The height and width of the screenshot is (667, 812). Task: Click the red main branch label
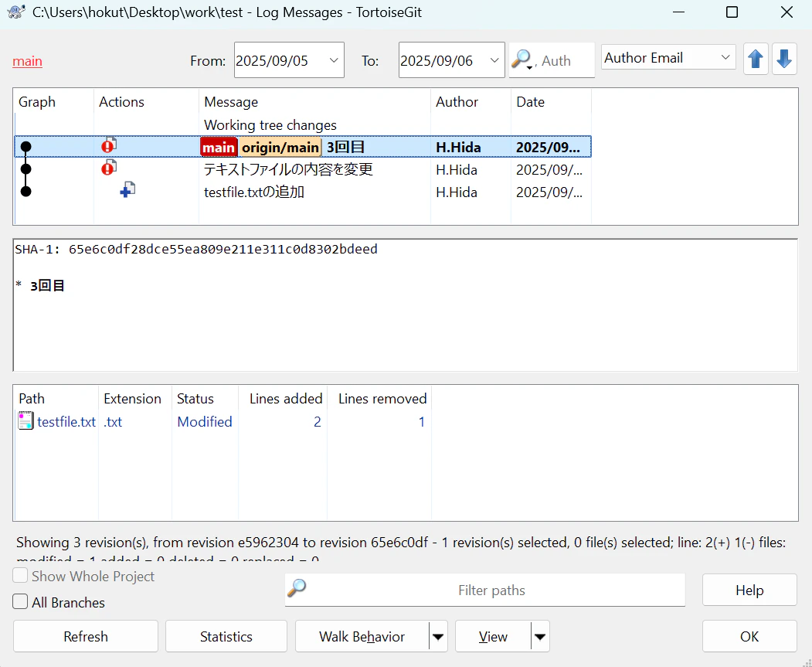click(219, 148)
